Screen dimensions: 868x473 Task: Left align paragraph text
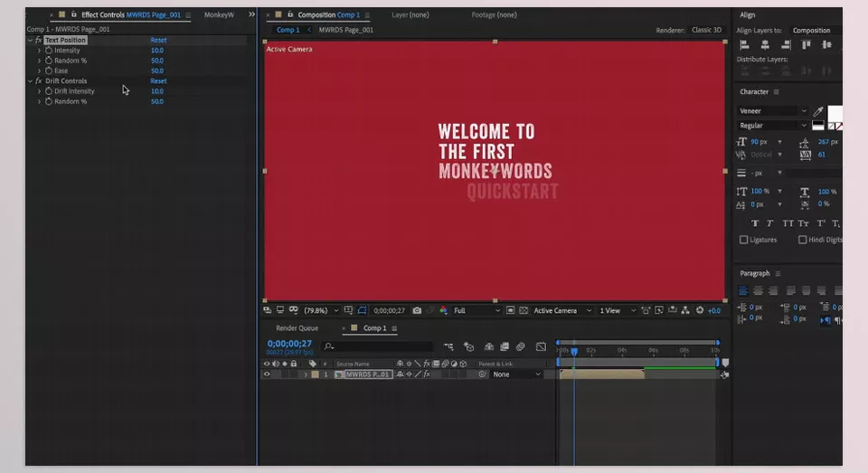743,291
